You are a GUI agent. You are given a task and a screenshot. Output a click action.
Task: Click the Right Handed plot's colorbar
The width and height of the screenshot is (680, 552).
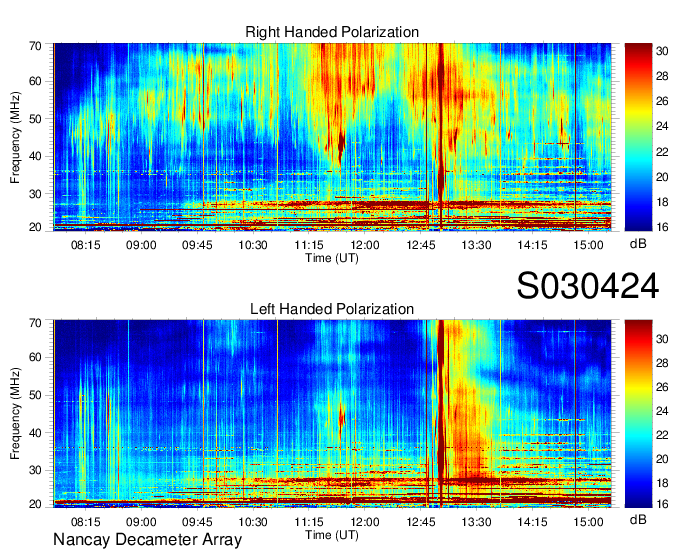[638, 137]
